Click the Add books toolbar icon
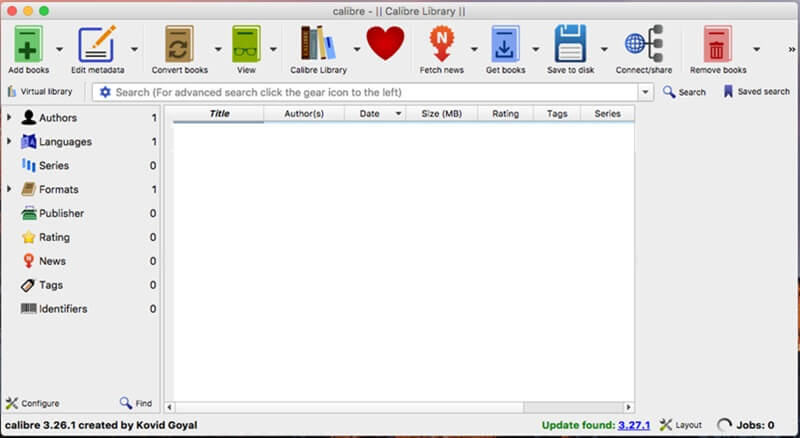The height and width of the screenshot is (438, 800). [28, 46]
